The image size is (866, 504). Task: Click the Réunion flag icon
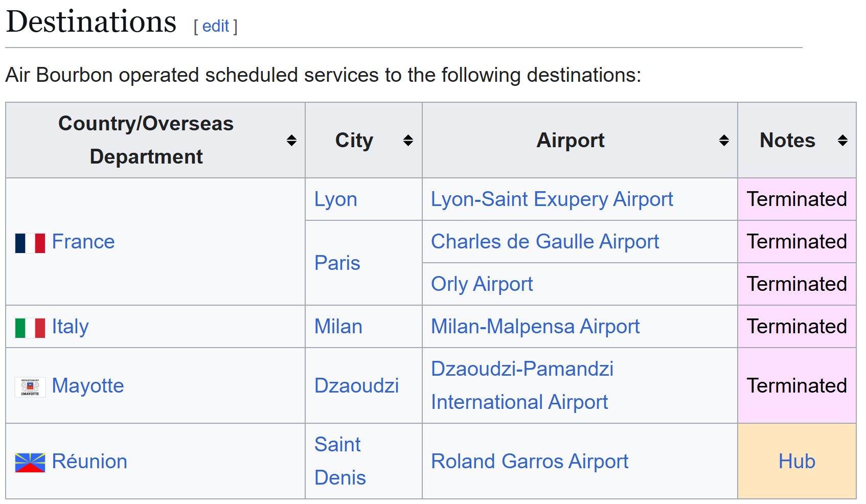(x=30, y=463)
